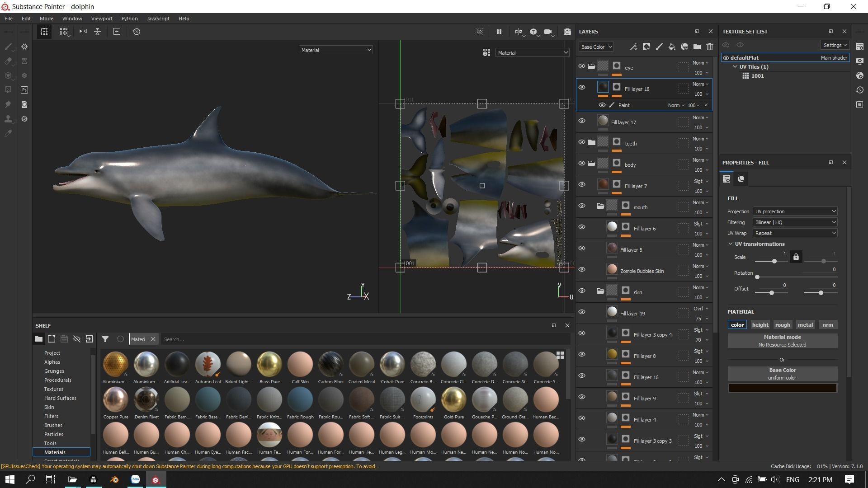Viewport: 868px width, 488px height.
Task: Toggle single viewport layout icon
Action: coord(44,32)
